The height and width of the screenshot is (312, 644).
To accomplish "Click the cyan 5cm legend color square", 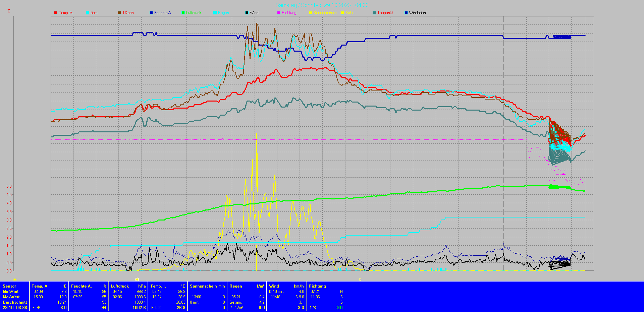I will [x=88, y=13].
